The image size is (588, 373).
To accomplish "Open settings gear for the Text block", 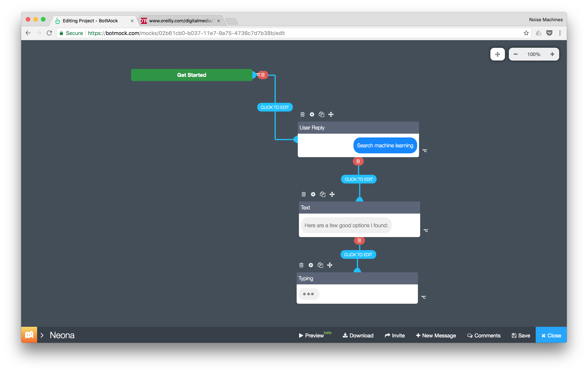I will 313,194.
